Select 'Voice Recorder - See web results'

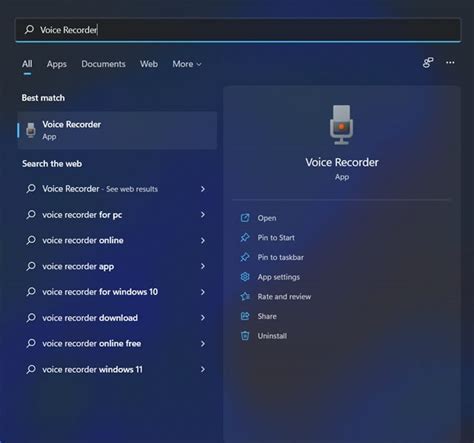point(117,189)
